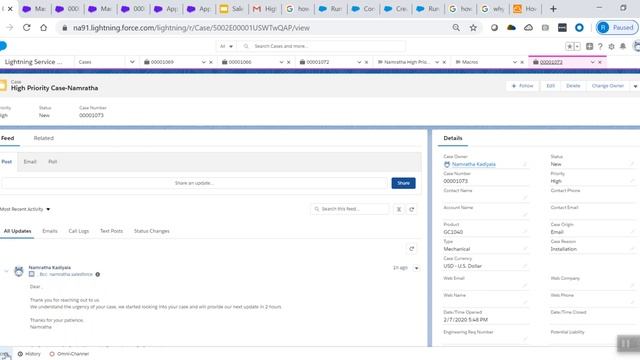The width and height of the screenshot is (640, 360).
Task: Click the blue ring browser extension
Action: coord(579,28)
